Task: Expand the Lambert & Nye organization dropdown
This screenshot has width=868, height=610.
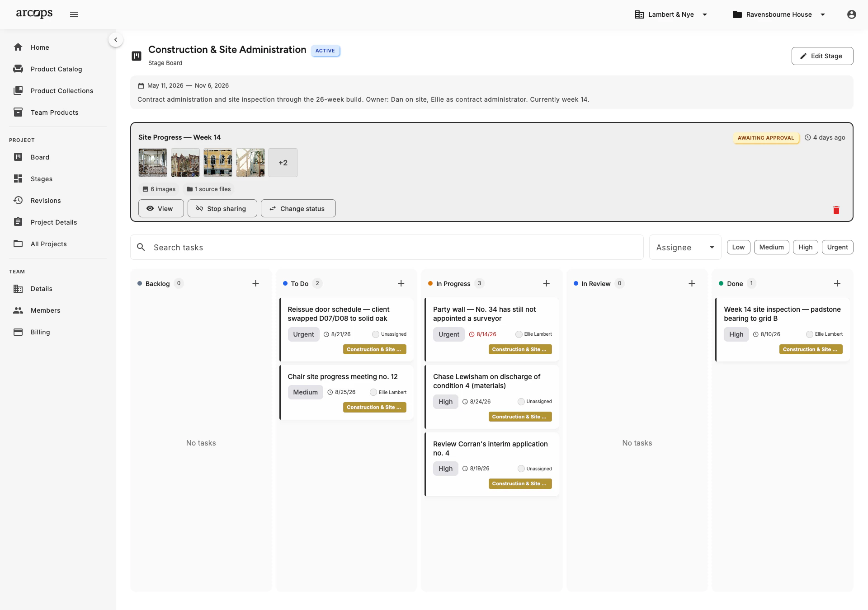Action: click(x=671, y=14)
